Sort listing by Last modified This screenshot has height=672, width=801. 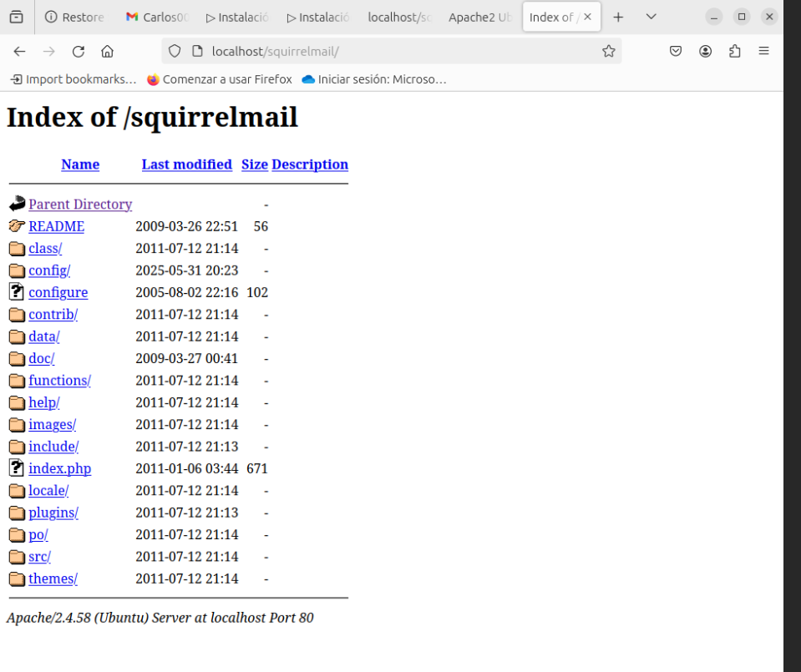tap(187, 164)
